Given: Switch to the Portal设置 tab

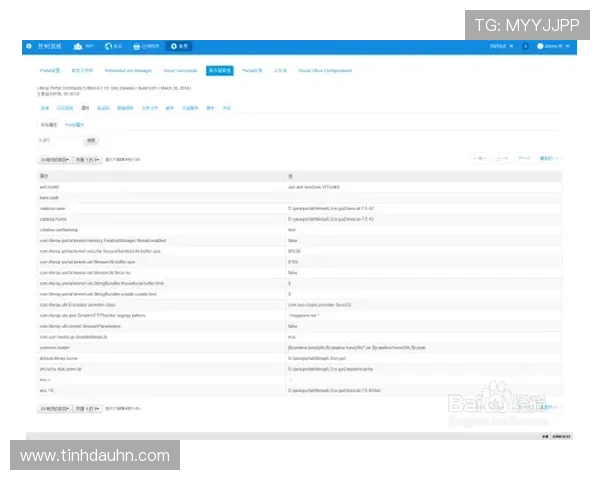Looking at the screenshot, I should [x=50, y=71].
